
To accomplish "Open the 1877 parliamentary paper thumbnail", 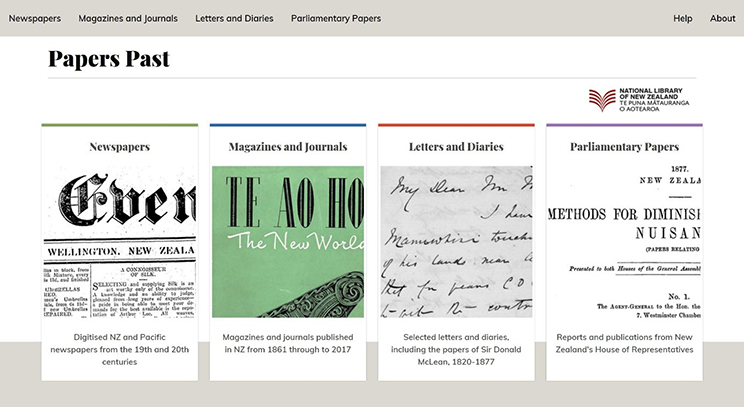I will pos(624,242).
